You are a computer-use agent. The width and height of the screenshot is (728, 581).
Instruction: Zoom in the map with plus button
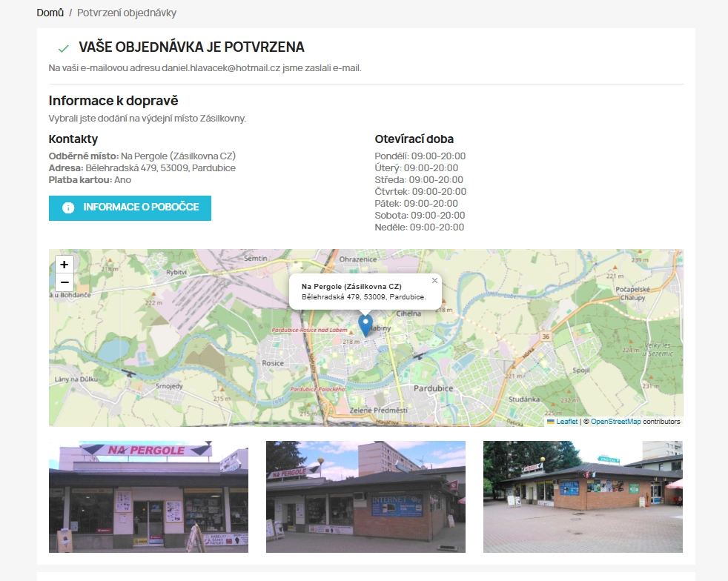click(x=64, y=265)
